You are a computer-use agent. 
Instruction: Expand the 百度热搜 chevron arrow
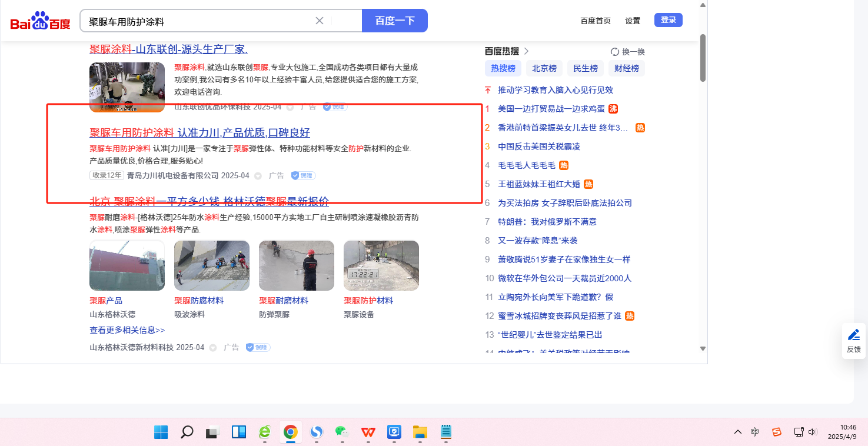pyautogui.click(x=526, y=51)
